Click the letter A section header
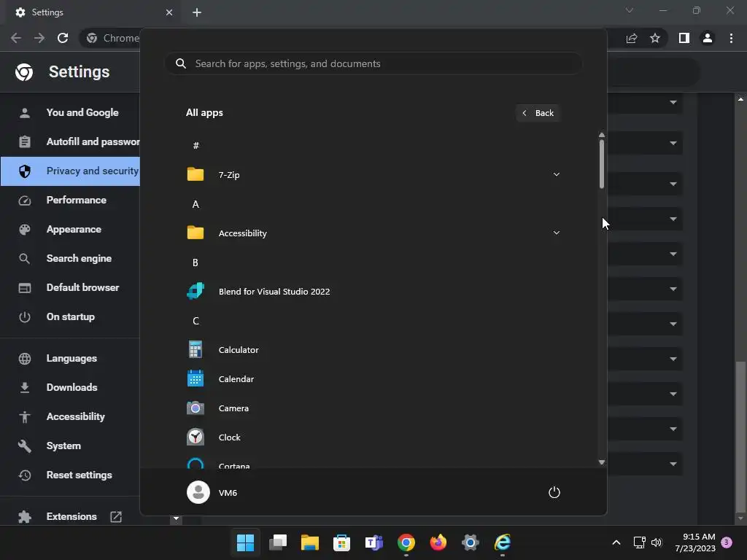 196,204
